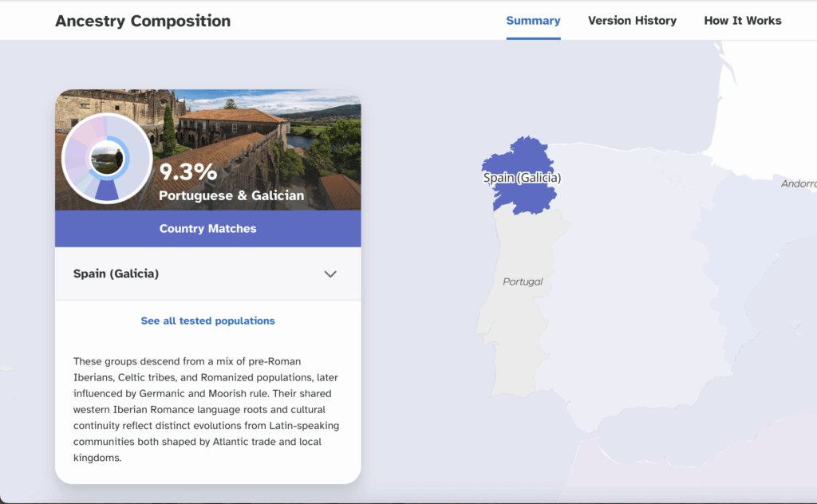The height and width of the screenshot is (504, 817).
Task: Click the profile photo inside the donut chart
Action: coord(107,158)
